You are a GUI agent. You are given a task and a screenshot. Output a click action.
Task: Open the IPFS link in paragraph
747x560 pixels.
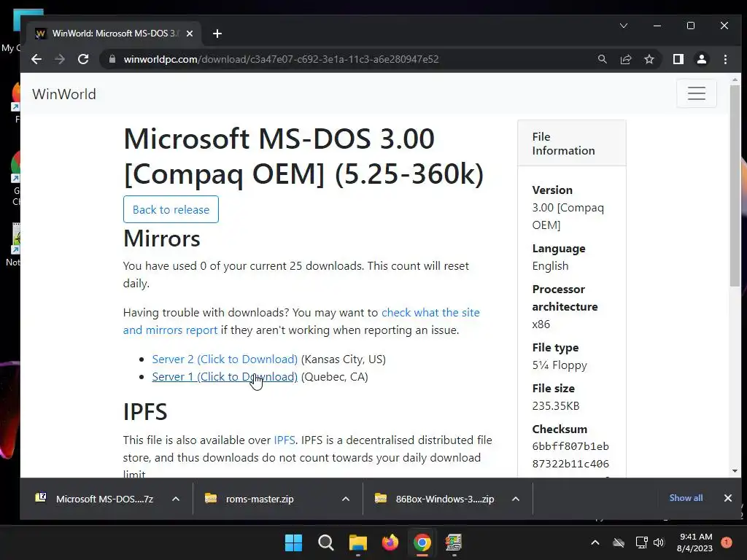(x=284, y=440)
